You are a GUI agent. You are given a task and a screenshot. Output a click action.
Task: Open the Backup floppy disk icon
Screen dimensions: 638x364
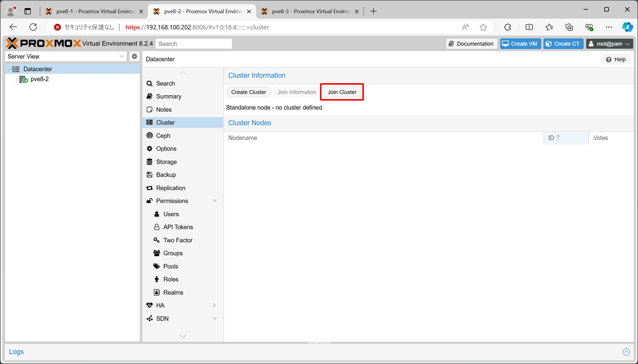[x=150, y=175]
